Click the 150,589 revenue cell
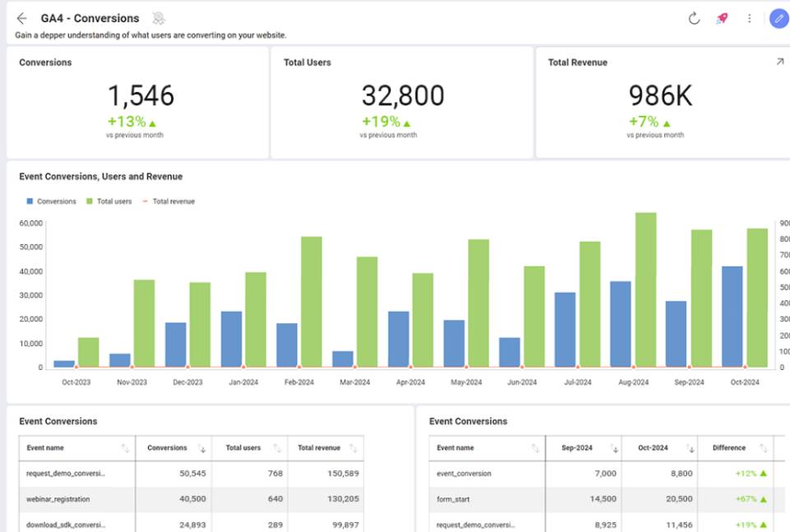The width and height of the screenshot is (790, 532). tap(343, 474)
